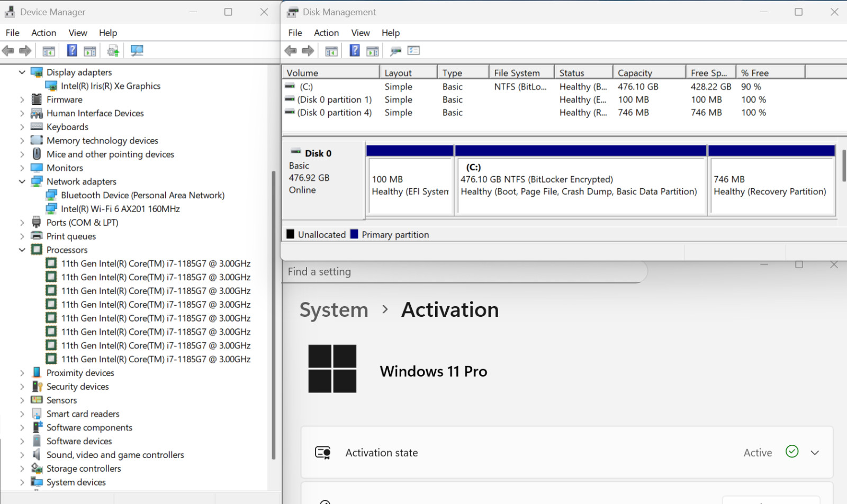Open Device Manager Action menu
Screen dimensions: 847x504
(43, 33)
